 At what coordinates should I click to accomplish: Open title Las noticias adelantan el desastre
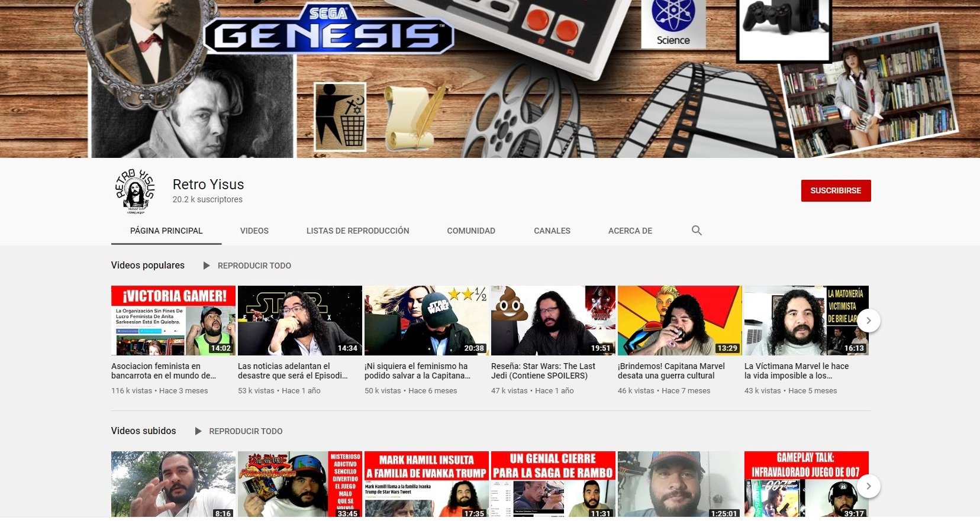pos(293,371)
